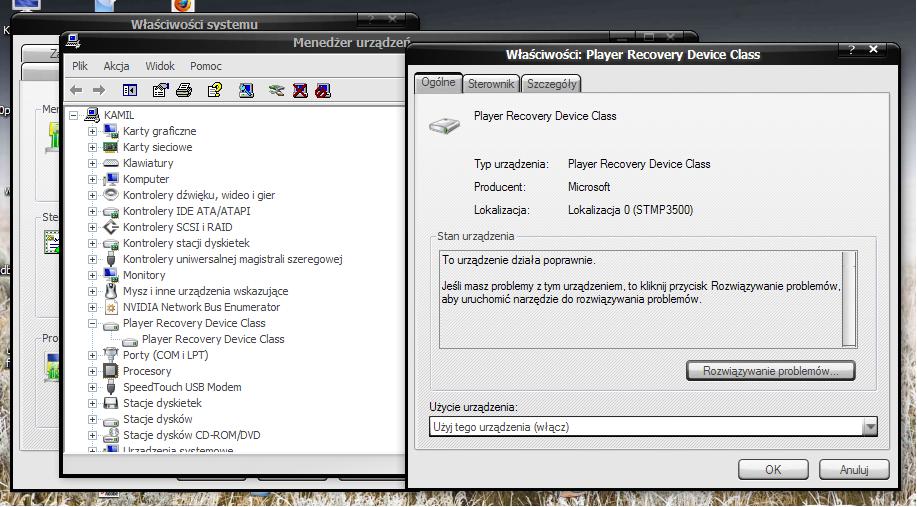Click the Karty sieciowe network card icon
Screen dimensions: 917x507
(x=111, y=147)
